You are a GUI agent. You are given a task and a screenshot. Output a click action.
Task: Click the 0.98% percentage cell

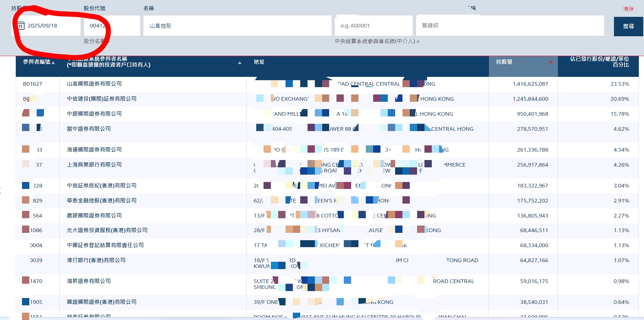tap(621, 281)
